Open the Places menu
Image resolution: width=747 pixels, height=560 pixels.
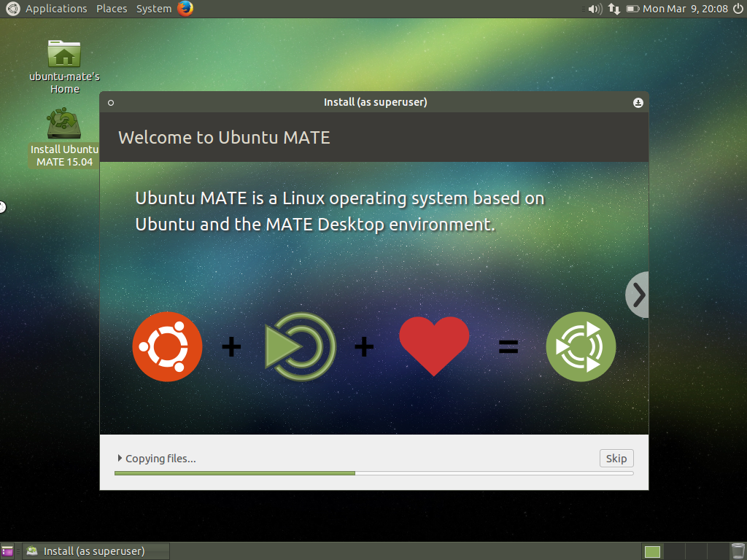[112, 9]
